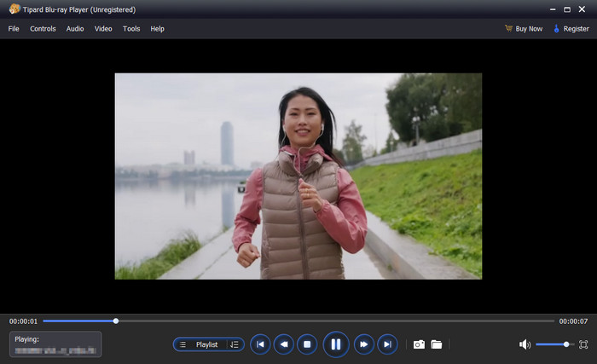Screen dimensions: 597x364
Task: Click the total duration 00:00:07
Action: [573, 321]
